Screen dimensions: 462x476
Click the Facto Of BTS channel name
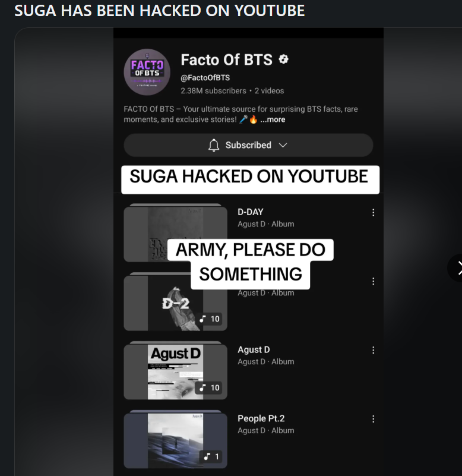tap(227, 59)
